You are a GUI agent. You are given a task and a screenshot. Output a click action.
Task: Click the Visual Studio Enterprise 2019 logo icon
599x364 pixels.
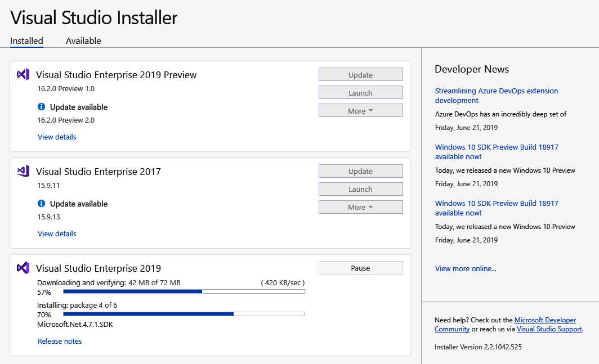pyautogui.click(x=23, y=268)
